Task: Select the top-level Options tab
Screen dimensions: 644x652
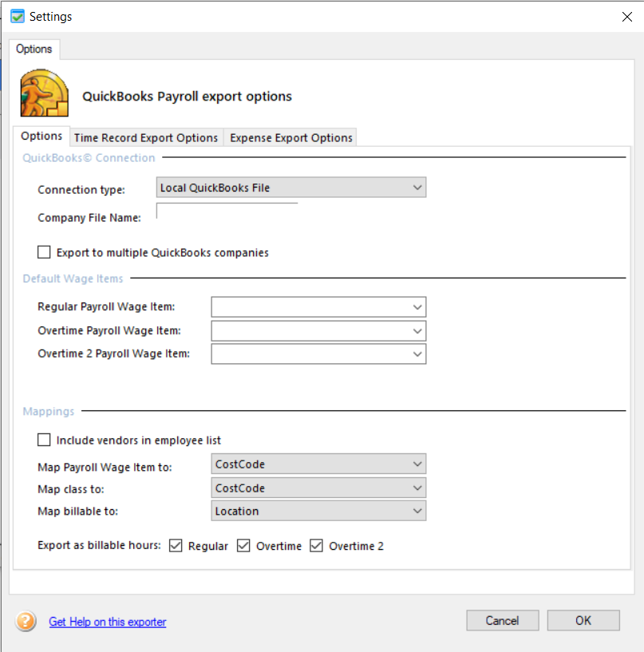Action: 34,49
